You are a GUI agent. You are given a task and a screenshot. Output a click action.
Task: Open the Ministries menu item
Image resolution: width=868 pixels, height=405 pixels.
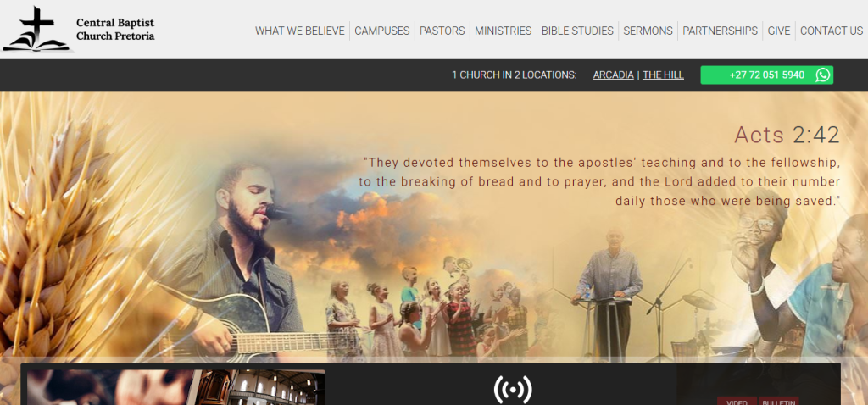point(504,31)
